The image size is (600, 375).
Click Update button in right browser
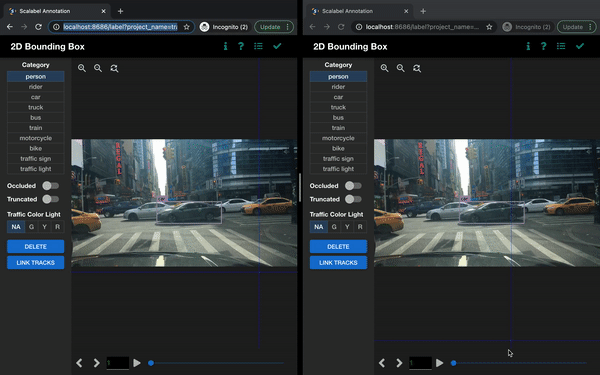pos(577,27)
